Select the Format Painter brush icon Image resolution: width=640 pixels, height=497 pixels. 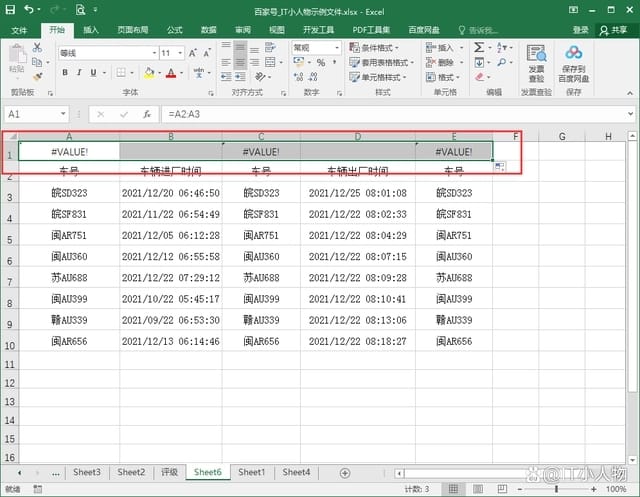coord(38,77)
